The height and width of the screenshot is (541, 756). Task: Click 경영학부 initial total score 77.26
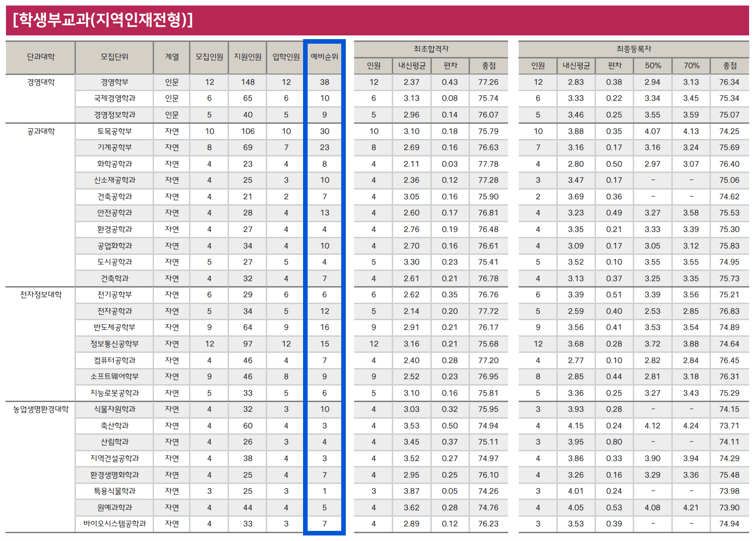488,82
